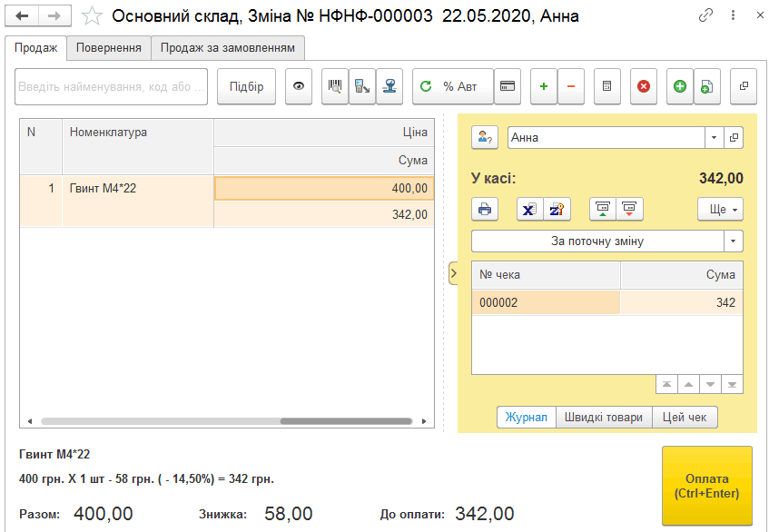Open the За поточну зміну dropdown
769x532 pixels.
pyautogui.click(x=734, y=241)
